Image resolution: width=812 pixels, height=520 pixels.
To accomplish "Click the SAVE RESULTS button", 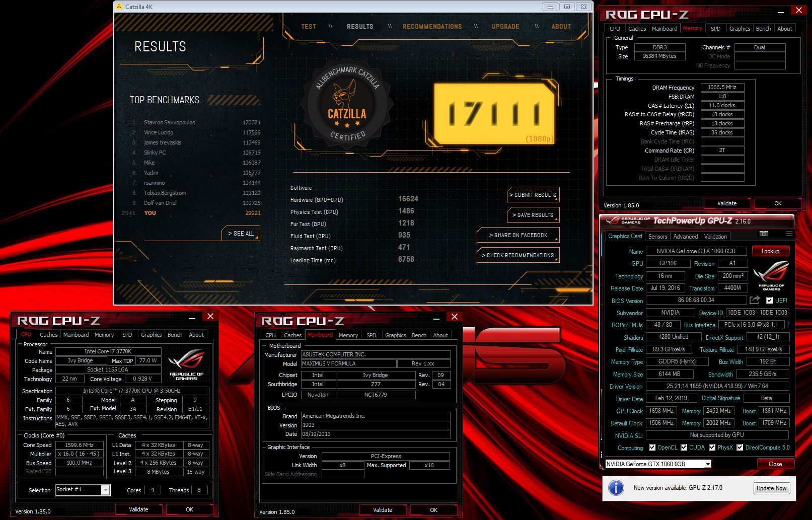I will 533,215.
